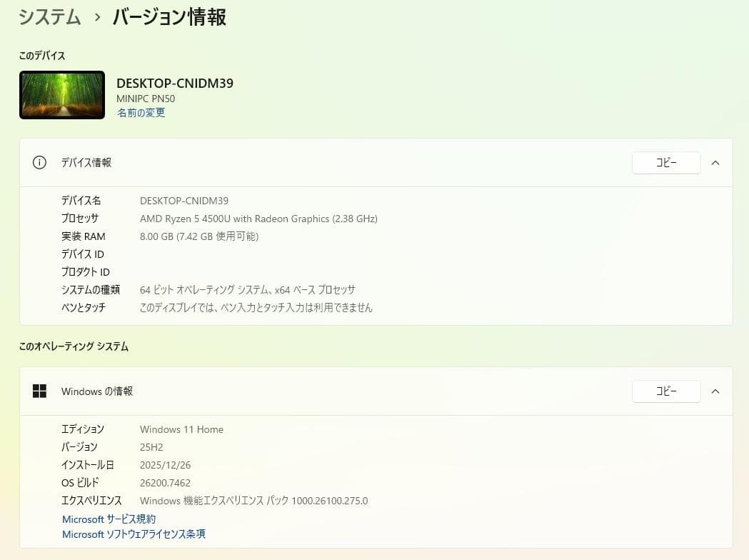Click the このデバイス section heading

pyautogui.click(x=42, y=56)
